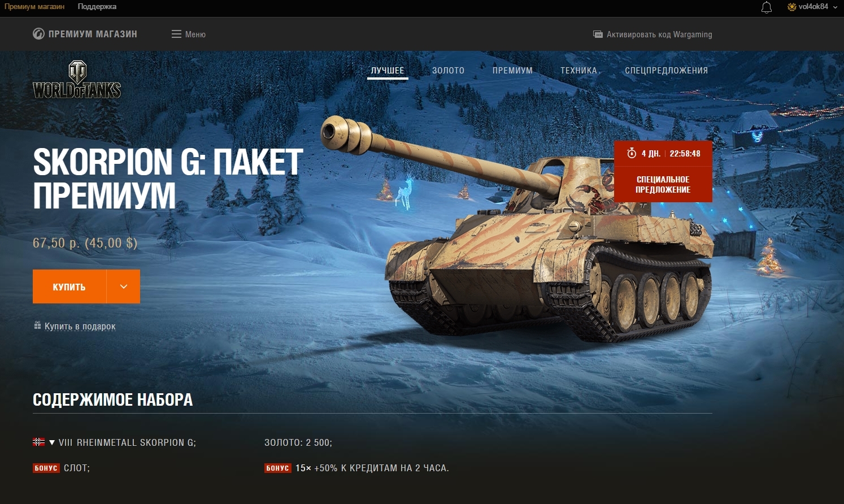Click the Премиум Магазин logo icon

(x=38, y=34)
